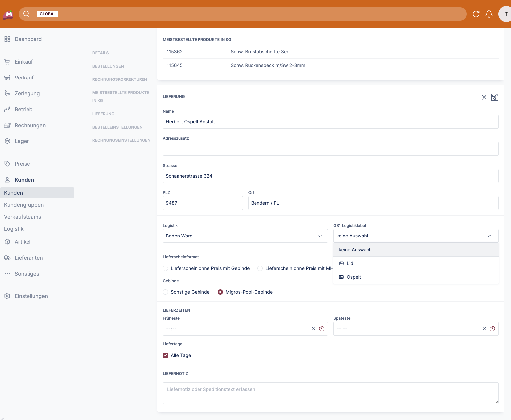511x420 pixels.
Task: Uncheck the Alle Tage checkbox
Action: (165, 355)
